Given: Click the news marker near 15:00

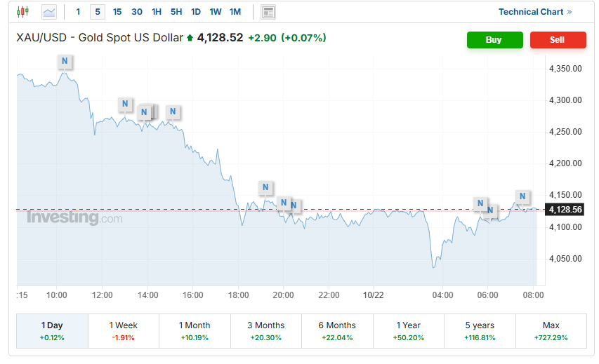Looking at the screenshot, I should click(173, 112).
